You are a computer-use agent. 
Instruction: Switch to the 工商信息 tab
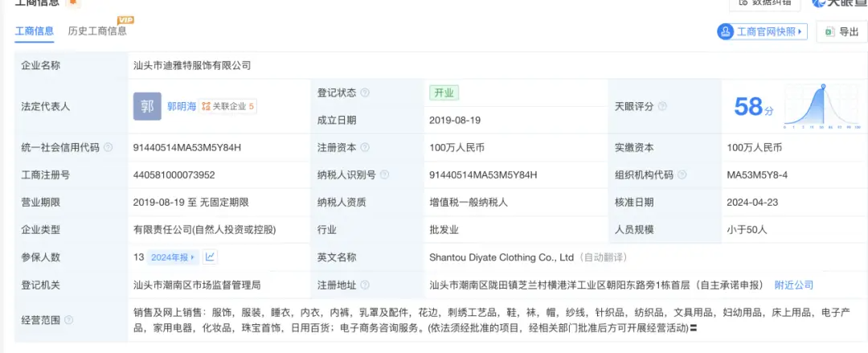(34, 31)
